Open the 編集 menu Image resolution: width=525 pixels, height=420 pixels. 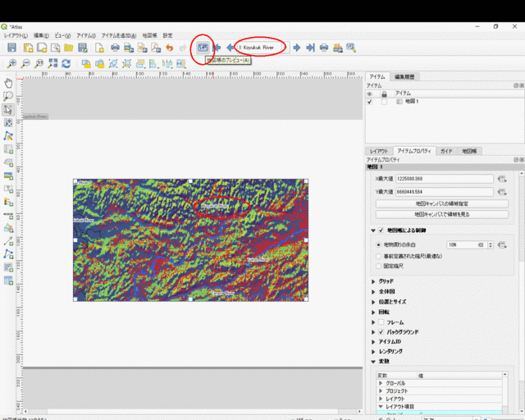41,35
